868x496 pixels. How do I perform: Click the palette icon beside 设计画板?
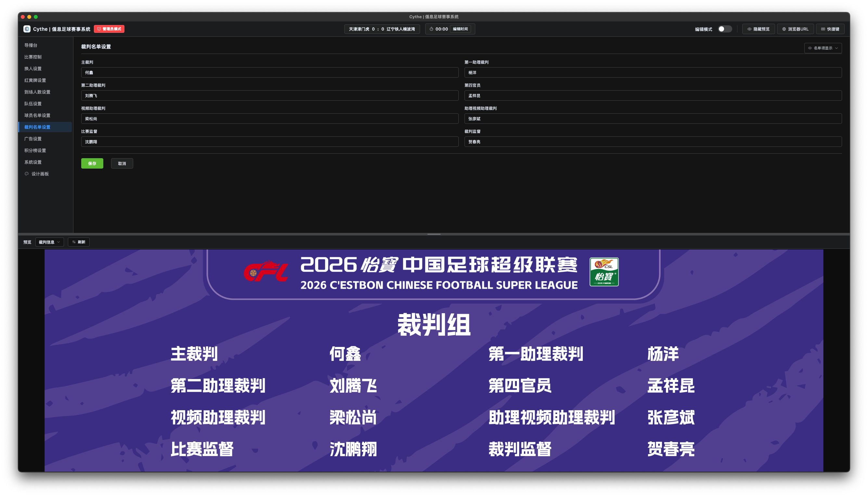pyautogui.click(x=27, y=174)
